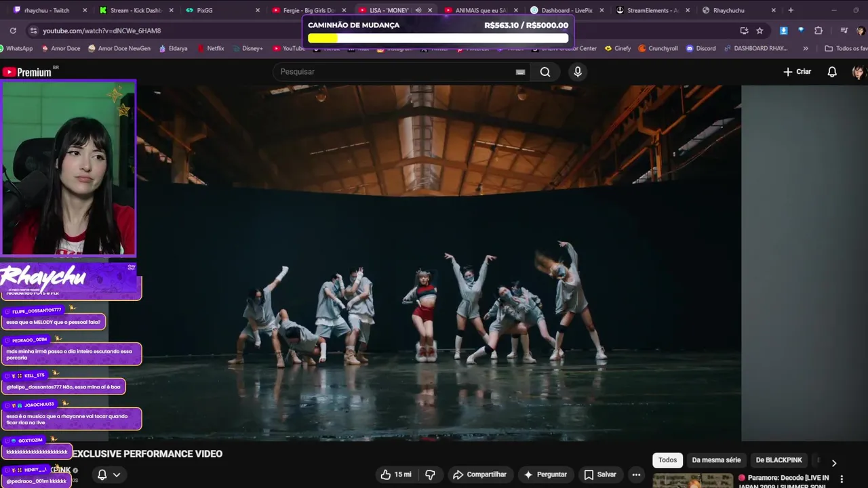Switch to the Stream - Kick Dashboard tab
This screenshot has height=488, width=868.
(x=136, y=10)
